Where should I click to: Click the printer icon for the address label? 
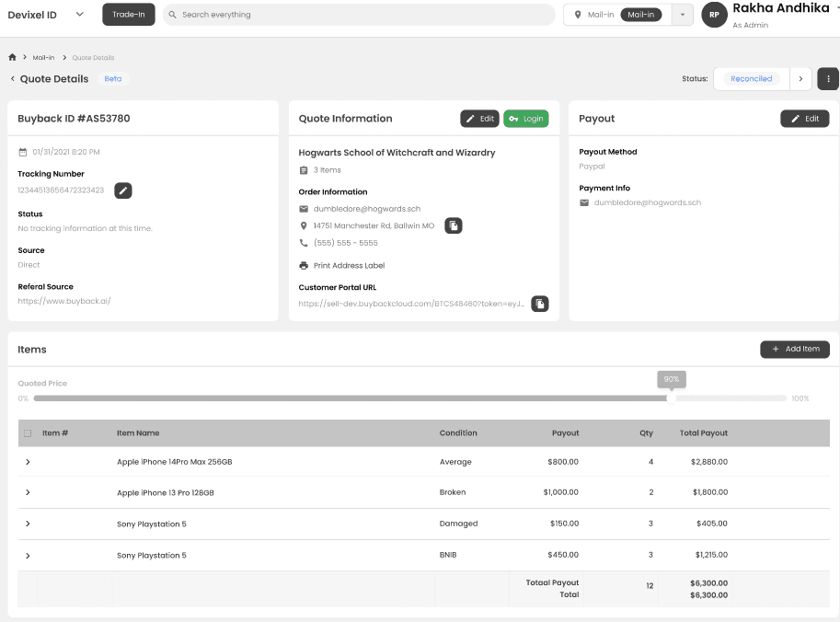coord(304,265)
